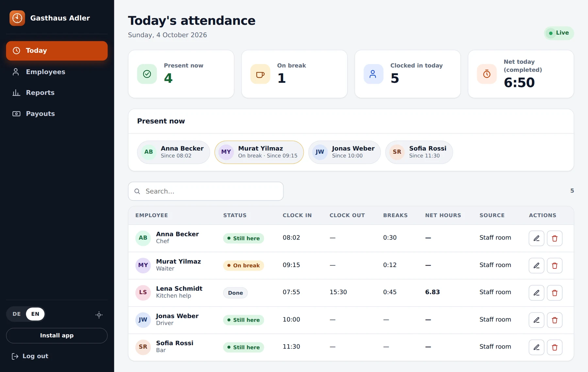The width and height of the screenshot is (588, 372).
Task: Delete Anna Becker's attendance entry
Action: 555,238
